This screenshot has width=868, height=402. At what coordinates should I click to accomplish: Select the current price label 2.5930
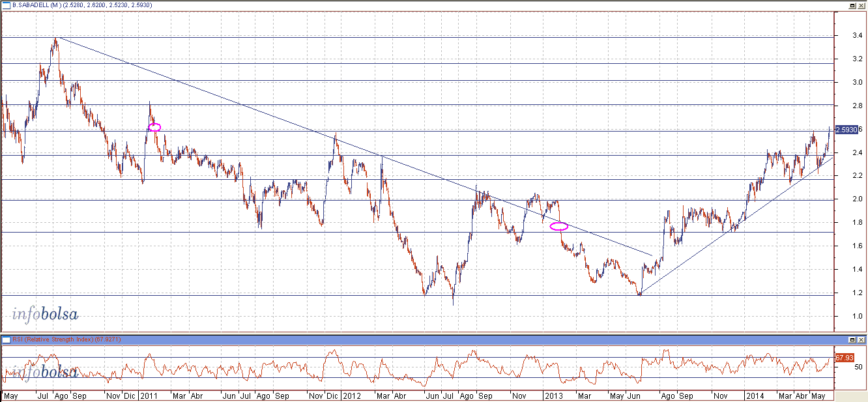tap(846, 130)
